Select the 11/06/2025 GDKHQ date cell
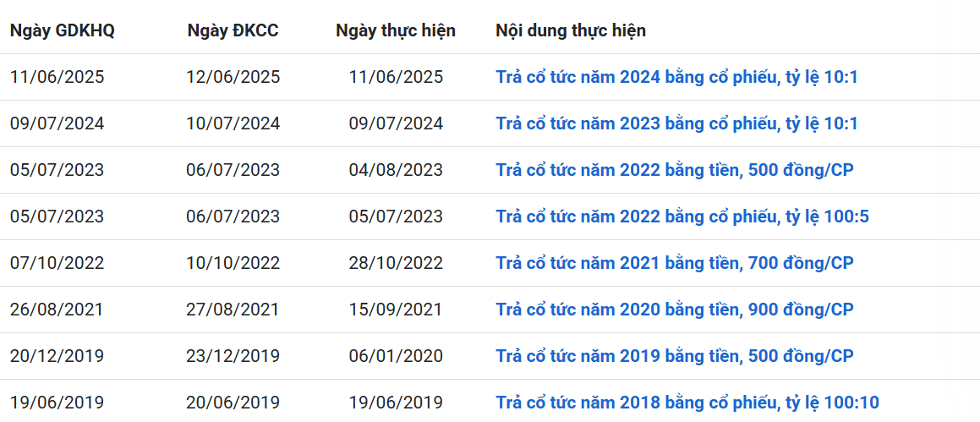This screenshot has width=980, height=422. click(x=57, y=78)
